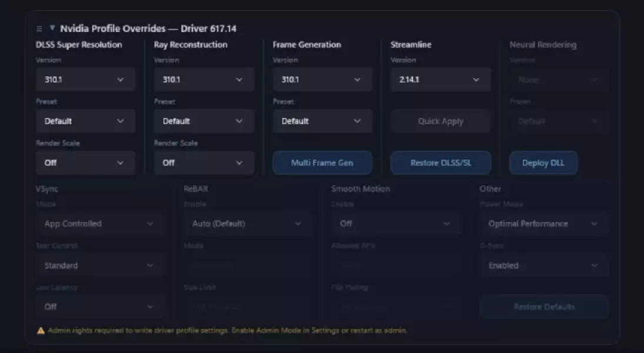Click the Smooth Motion section heading
The image size is (644, 353).
tap(361, 189)
